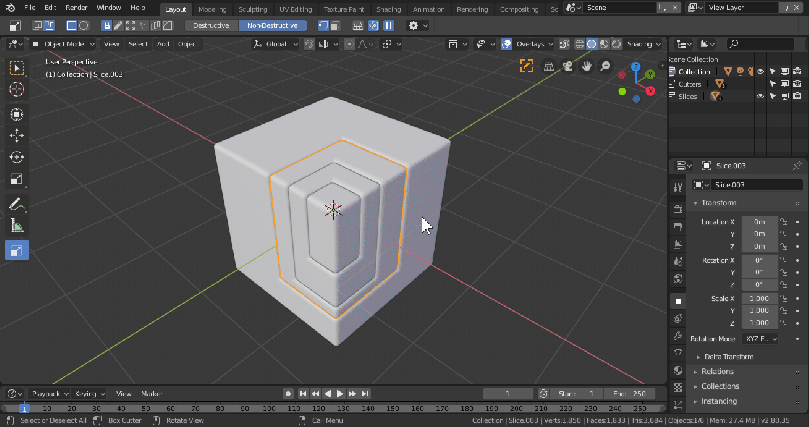Hide the Slices collection with eye icon
The width and height of the screenshot is (809, 427).
point(760,96)
